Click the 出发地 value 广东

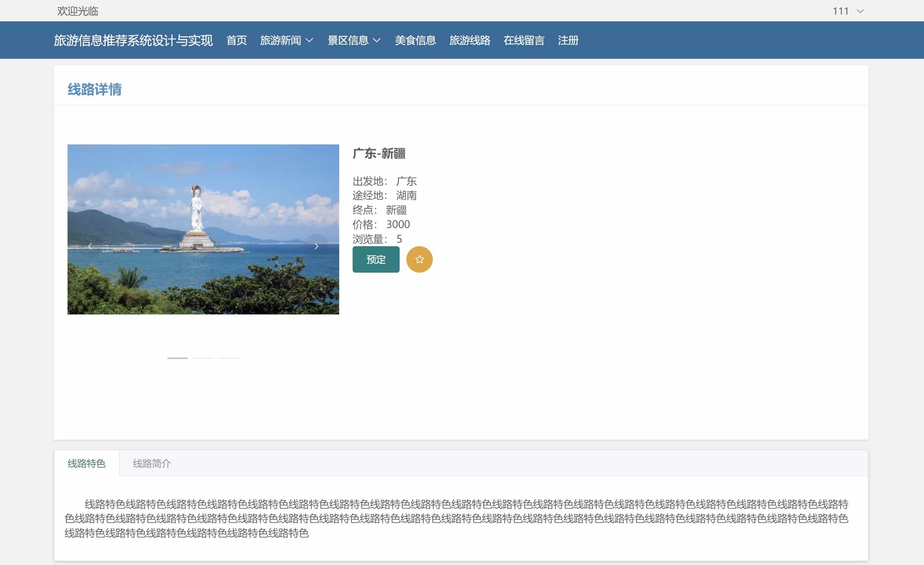click(x=406, y=181)
